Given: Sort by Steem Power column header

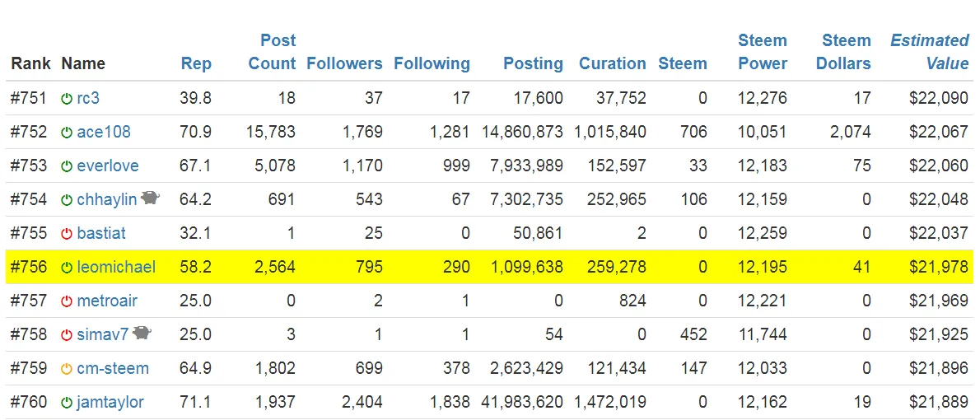Looking at the screenshot, I should point(763,52).
